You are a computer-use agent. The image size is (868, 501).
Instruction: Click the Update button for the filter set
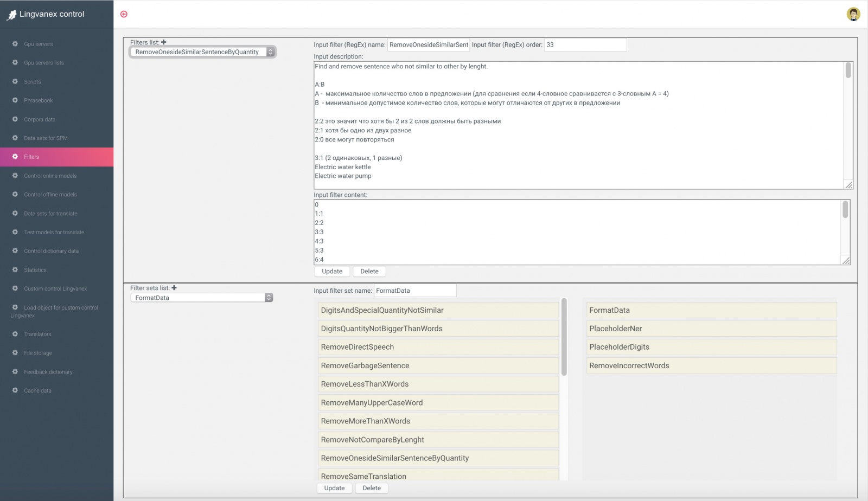[x=334, y=488]
